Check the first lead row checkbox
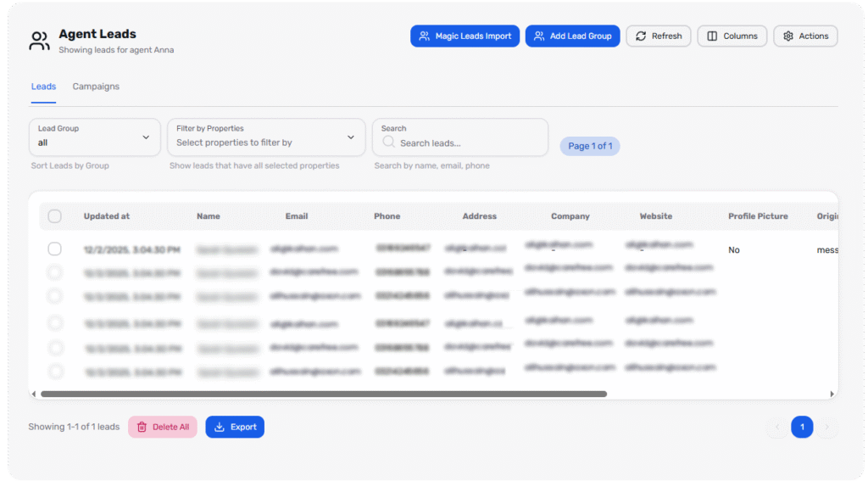The image size is (868, 481). (55, 249)
